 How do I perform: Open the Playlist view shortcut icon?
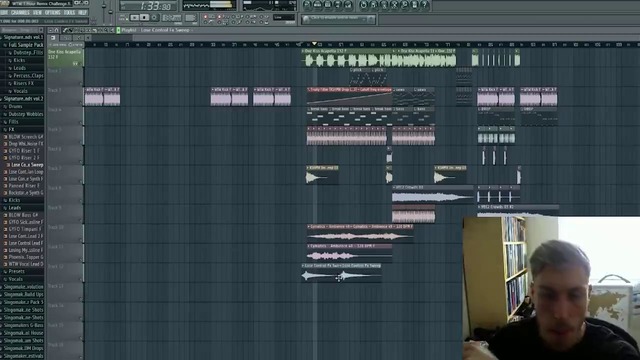(x=307, y=5)
